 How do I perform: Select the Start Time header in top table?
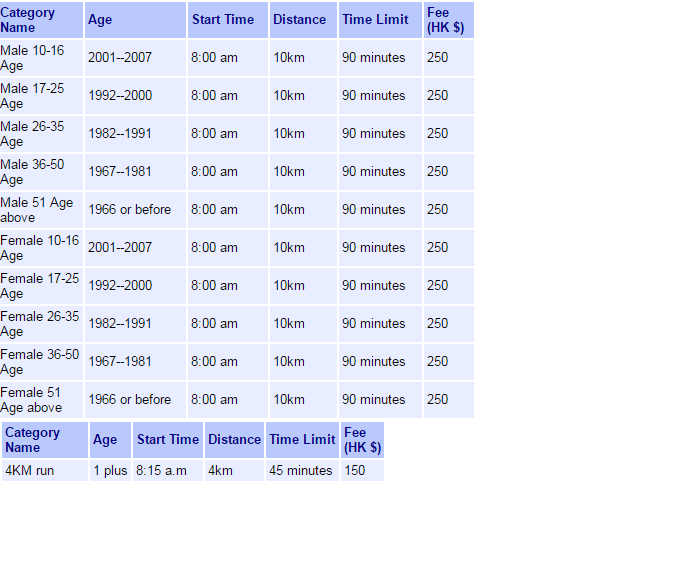[x=227, y=20]
